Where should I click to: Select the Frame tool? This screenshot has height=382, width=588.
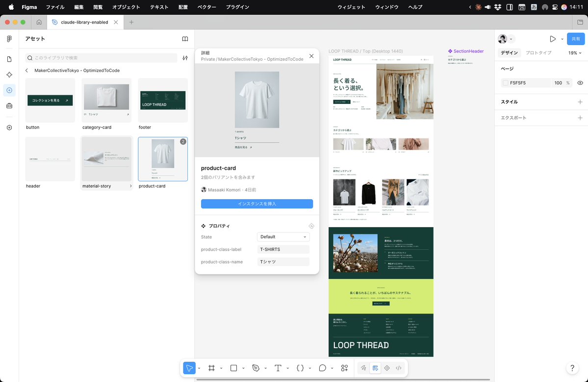click(211, 368)
